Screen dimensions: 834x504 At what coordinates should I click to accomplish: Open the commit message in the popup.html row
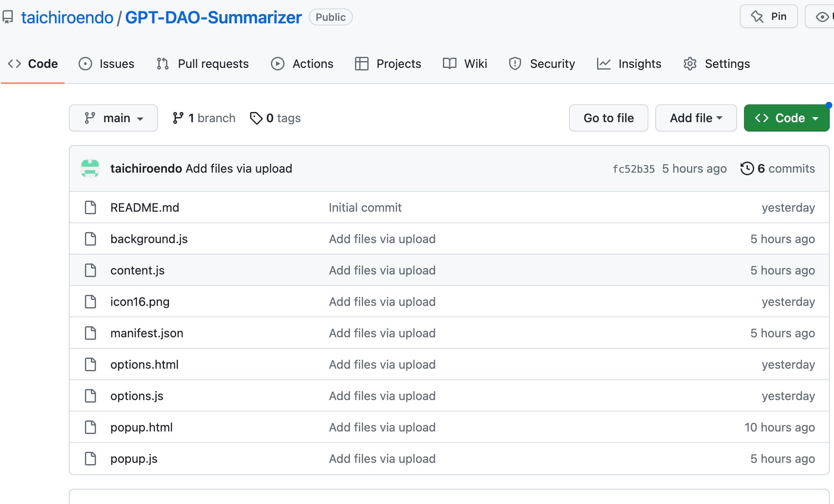(382, 427)
